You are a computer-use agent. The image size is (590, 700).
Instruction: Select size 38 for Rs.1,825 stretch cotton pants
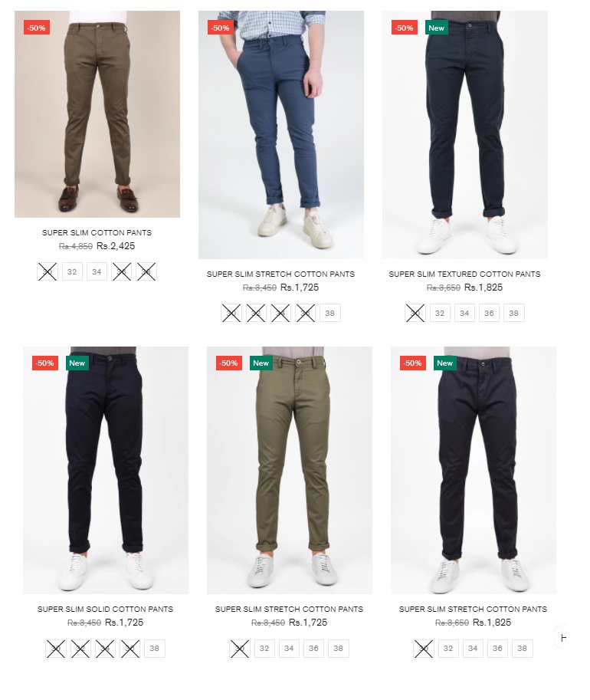pos(522,648)
